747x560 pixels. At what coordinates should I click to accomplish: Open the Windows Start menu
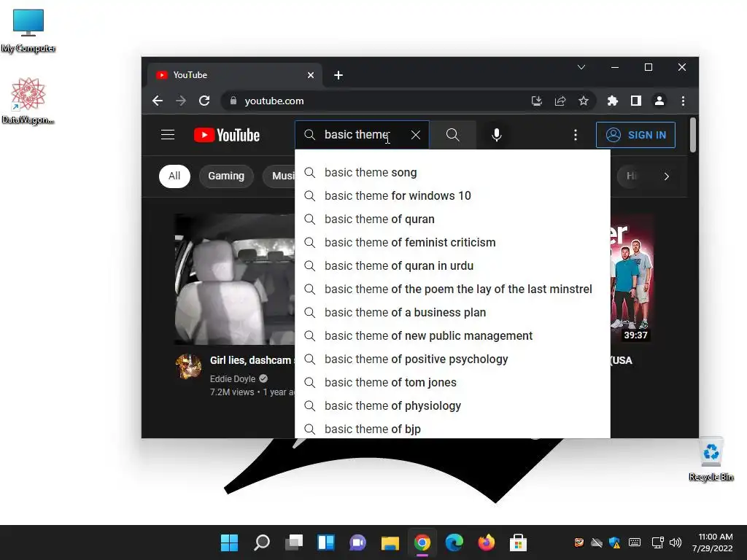click(x=229, y=542)
